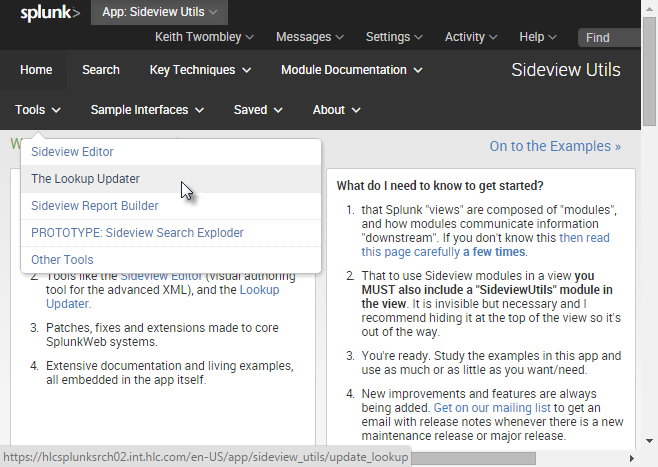Choose Other Tools in the menu
Viewport: 658px width, 467px height.
[x=171, y=260]
